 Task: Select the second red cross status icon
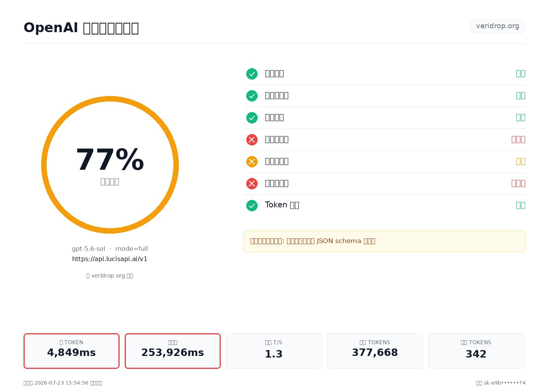[252, 183]
